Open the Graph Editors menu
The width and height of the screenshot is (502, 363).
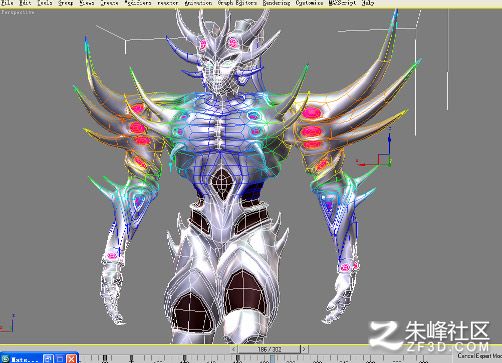(x=237, y=3)
